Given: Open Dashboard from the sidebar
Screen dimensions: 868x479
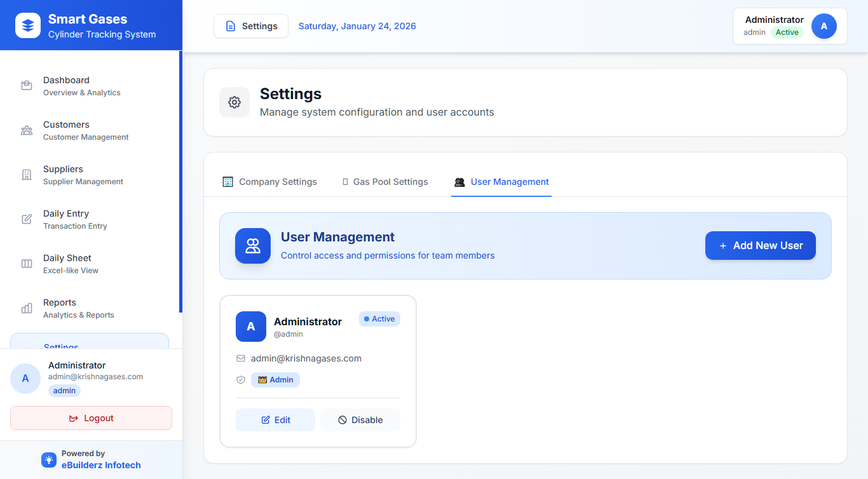Looking at the screenshot, I should tap(90, 86).
